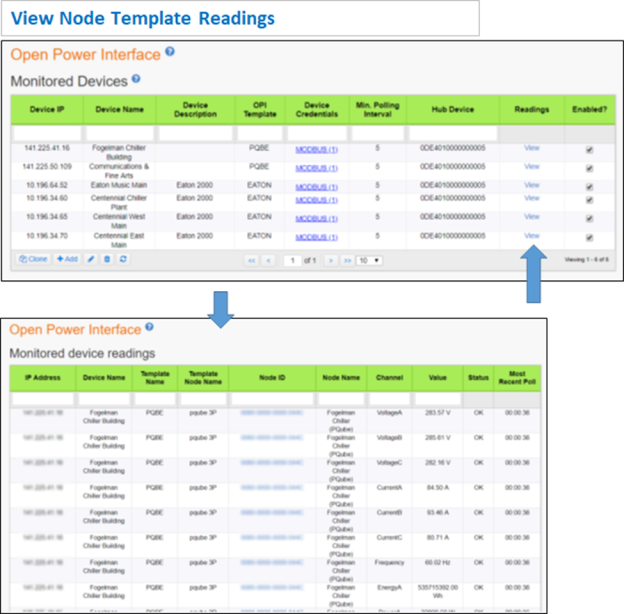Jump to last page in pager
The image size is (624, 614).
(348, 260)
